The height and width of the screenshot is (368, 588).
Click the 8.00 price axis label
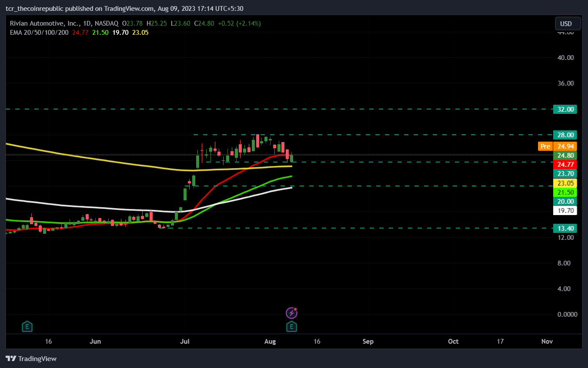pos(565,263)
